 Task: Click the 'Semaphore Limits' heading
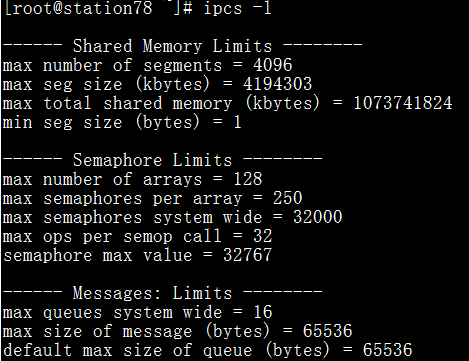coord(152,160)
